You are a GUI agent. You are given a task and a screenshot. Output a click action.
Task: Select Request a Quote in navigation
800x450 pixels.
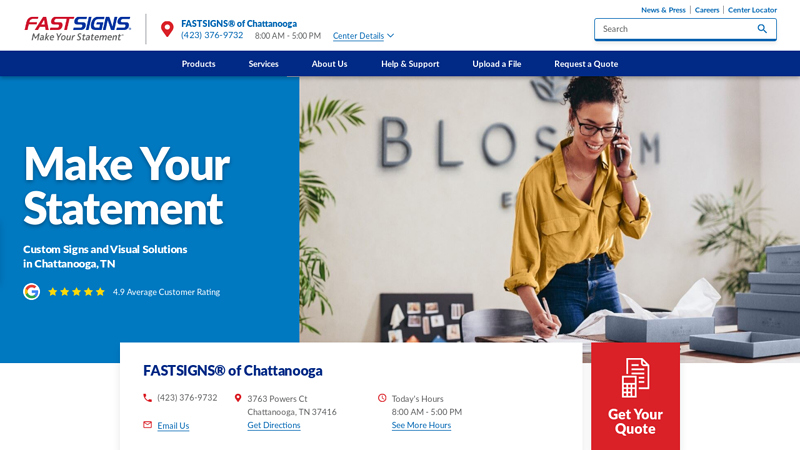pos(586,64)
